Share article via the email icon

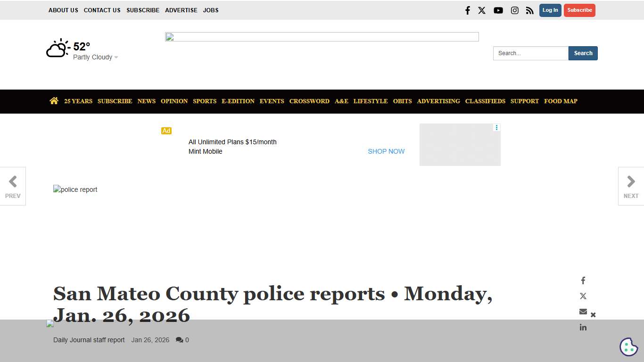click(x=583, y=312)
